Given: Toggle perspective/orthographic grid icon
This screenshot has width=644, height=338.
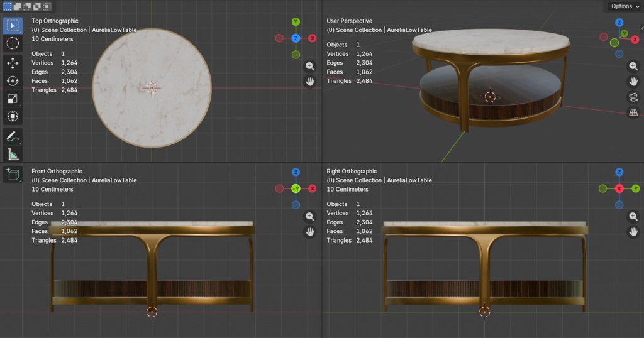Looking at the screenshot, I should [x=633, y=112].
